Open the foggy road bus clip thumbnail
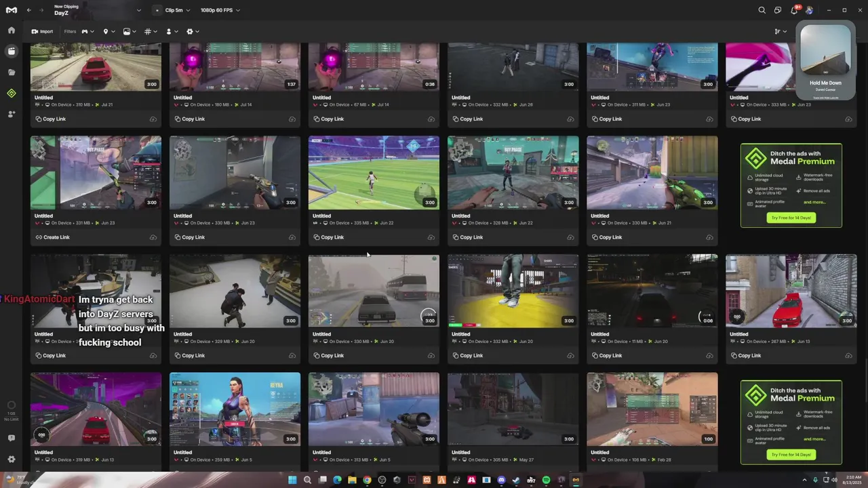Screen dimensions: 868x488 pyautogui.click(x=374, y=291)
